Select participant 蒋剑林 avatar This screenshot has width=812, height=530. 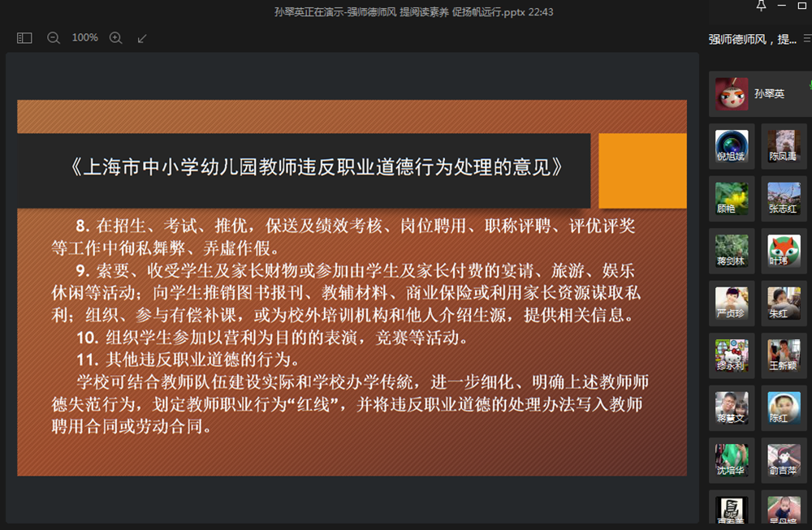[x=732, y=251]
